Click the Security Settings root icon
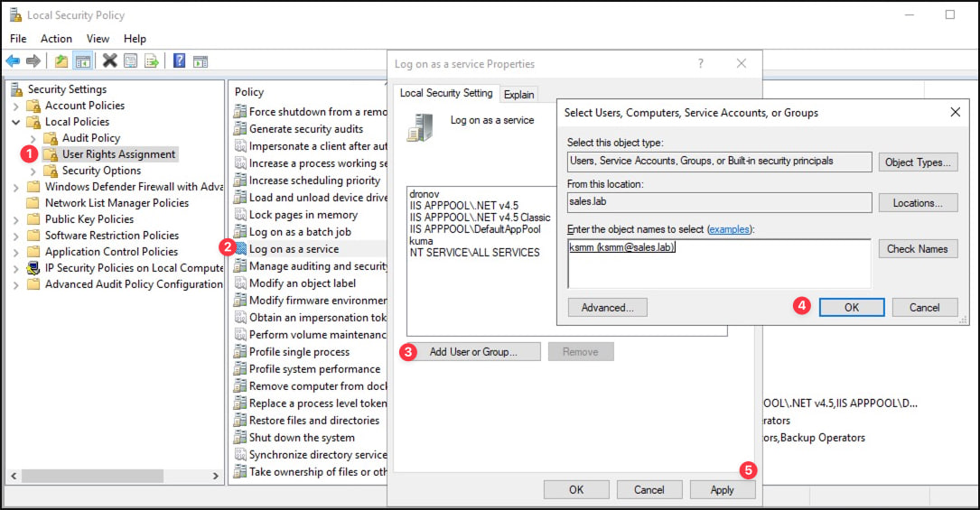Image resolution: width=980 pixels, height=510 pixels. tap(16, 89)
